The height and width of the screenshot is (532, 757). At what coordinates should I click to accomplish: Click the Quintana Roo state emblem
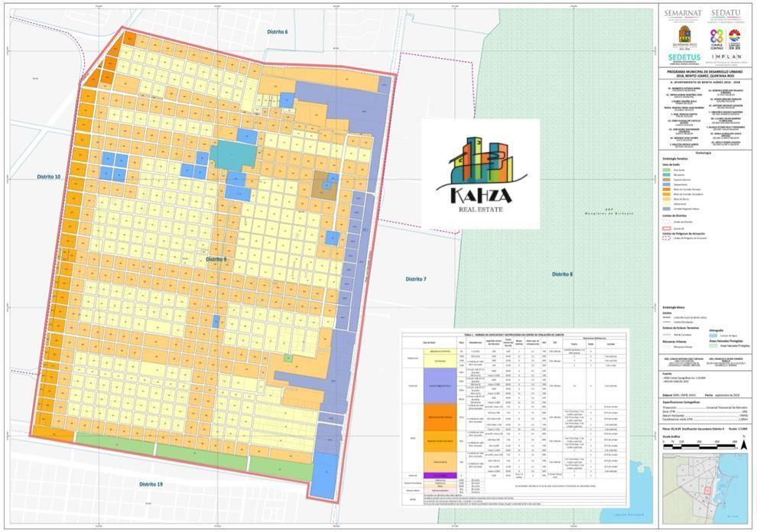pos(684,35)
